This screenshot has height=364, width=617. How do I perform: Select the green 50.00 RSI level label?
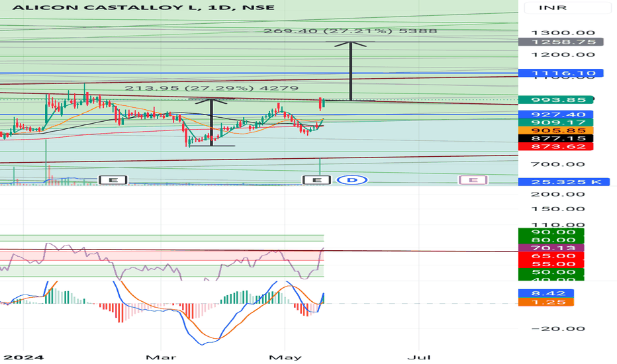[551, 272]
